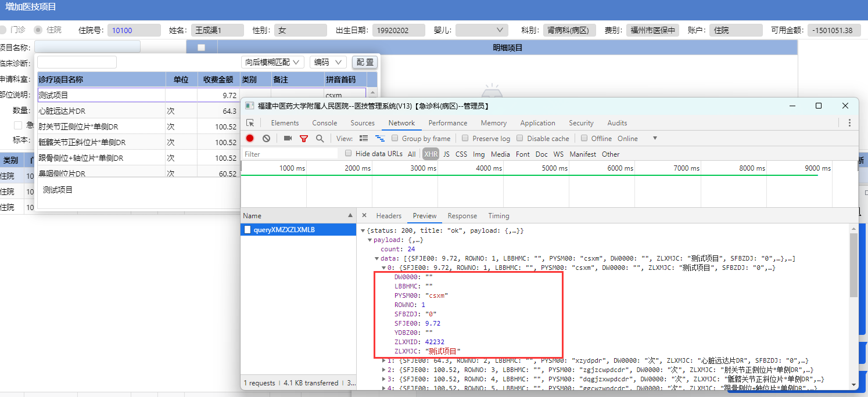This screenshot has width=868, height=397.
Task: Expand data item 1 心脏远达片DR
Action: [383, 360]
